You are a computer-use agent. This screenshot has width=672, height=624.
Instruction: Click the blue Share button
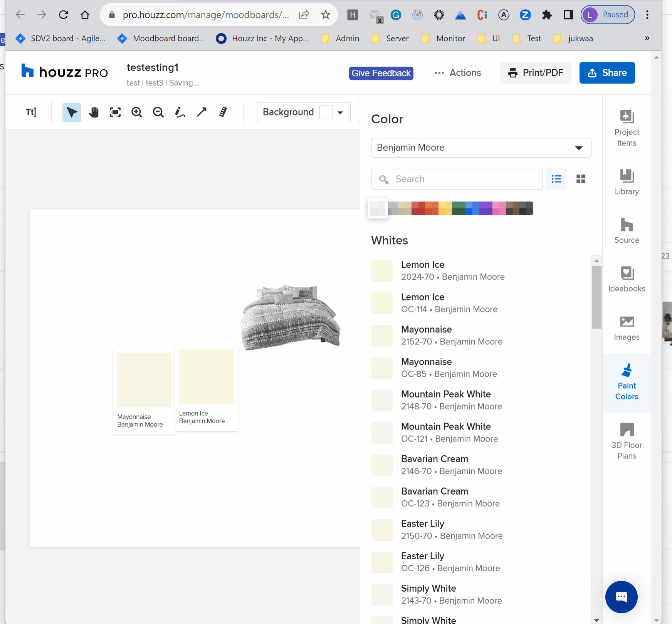[607, 73]
